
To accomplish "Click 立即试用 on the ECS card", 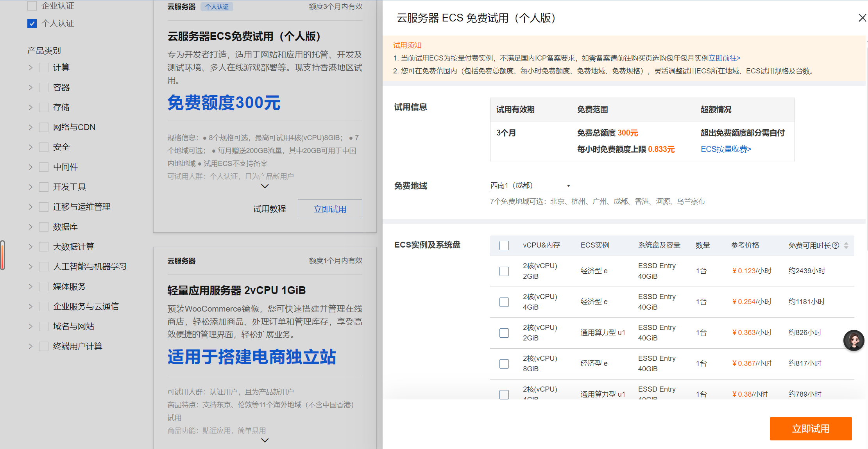I will (x=330, y=209).
